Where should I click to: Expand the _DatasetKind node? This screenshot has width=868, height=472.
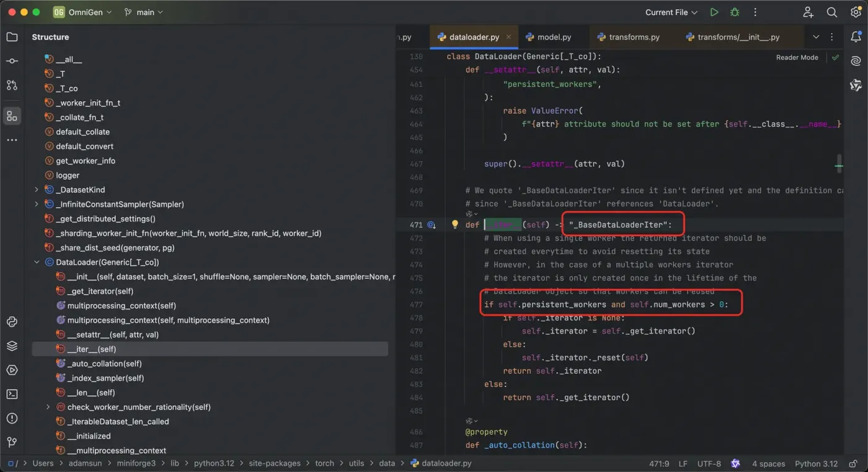37,190
